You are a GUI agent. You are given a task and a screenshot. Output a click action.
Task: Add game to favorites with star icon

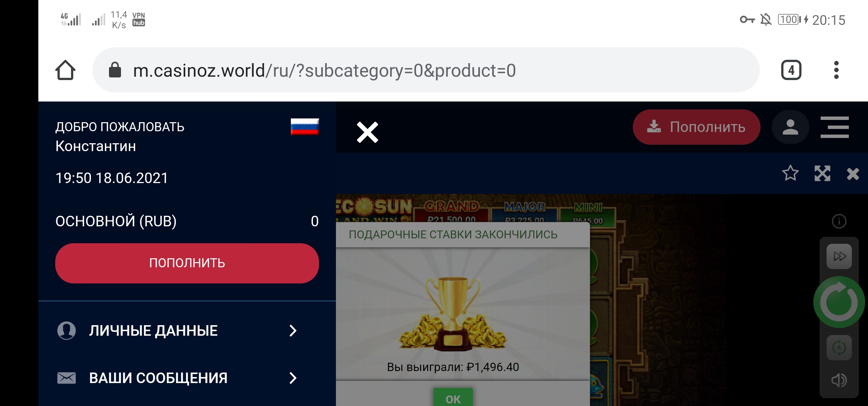click(790, 173)
